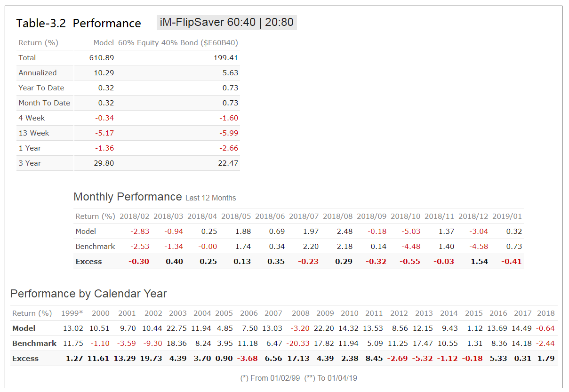Click the 3 Year Model value 29.80
Image resolution: width=569 pixels, height=392 pixels.
point(104,163)
